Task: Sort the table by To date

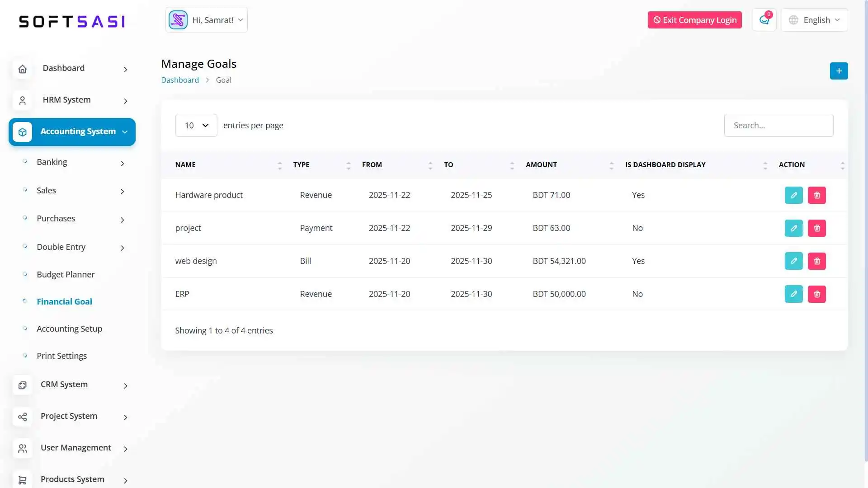Action: (x=478, y=165)
